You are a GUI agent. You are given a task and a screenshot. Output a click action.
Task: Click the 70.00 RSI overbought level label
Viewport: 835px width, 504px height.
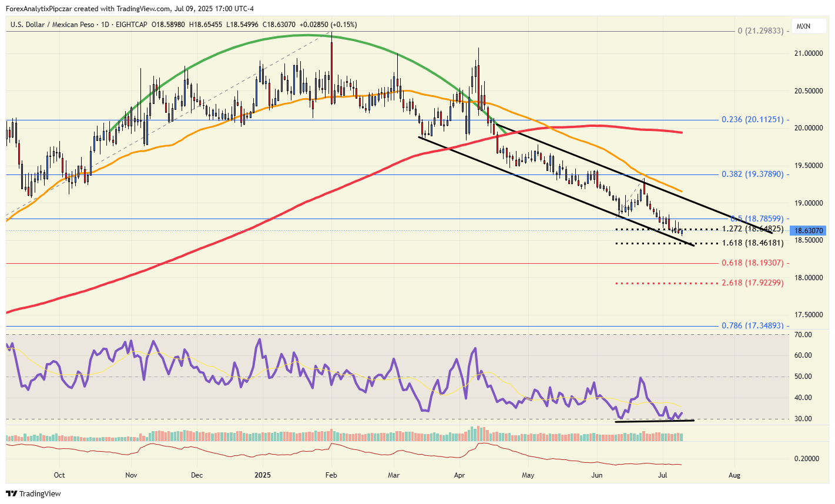(x=803, y=335)
